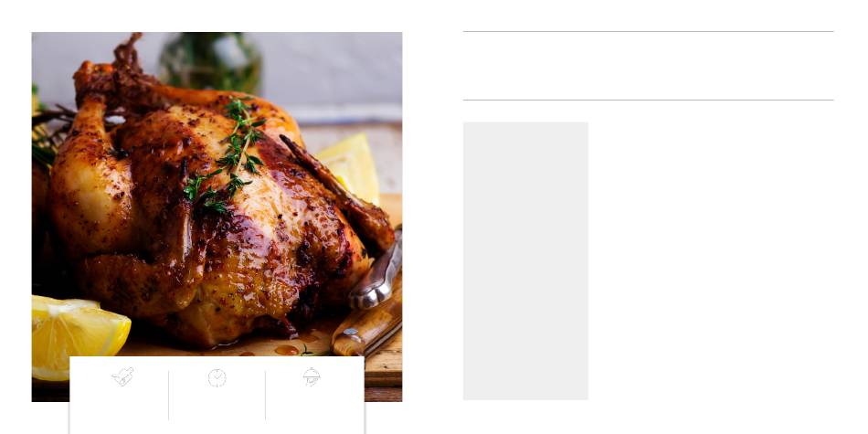This screenshot has height=434, width=868.
Task: Click the clock cook-time icon
Action: 217,378
